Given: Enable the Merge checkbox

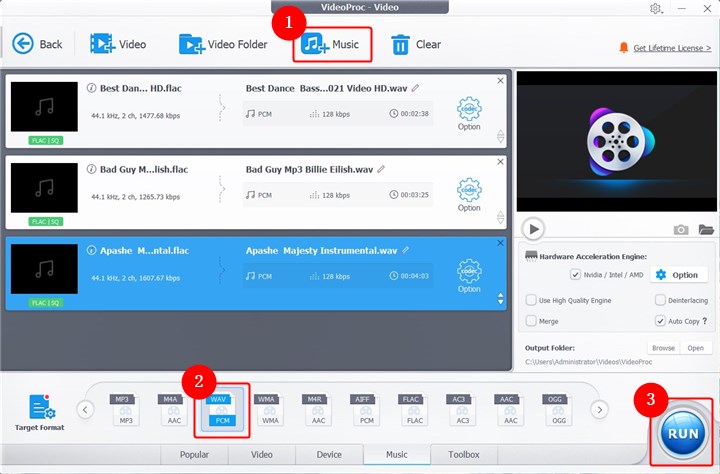Looking at the screenshot, I should tap(531, 321).
